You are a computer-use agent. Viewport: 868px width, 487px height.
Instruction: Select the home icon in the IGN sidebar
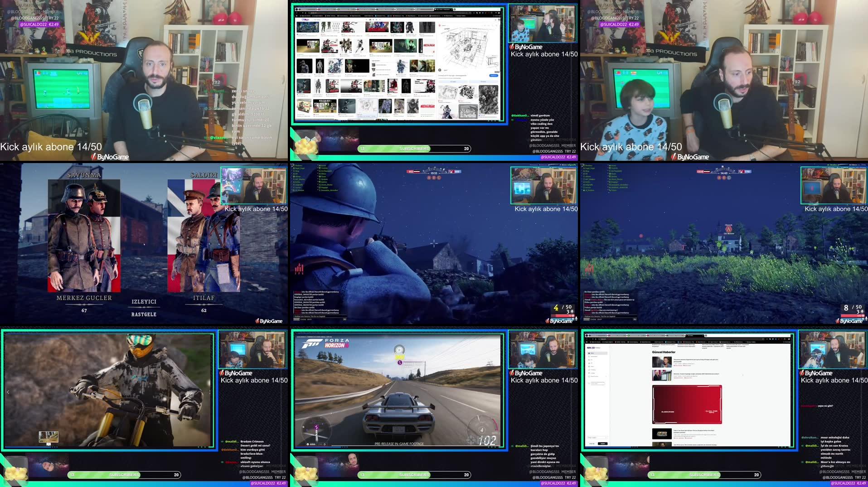point(589,353)
